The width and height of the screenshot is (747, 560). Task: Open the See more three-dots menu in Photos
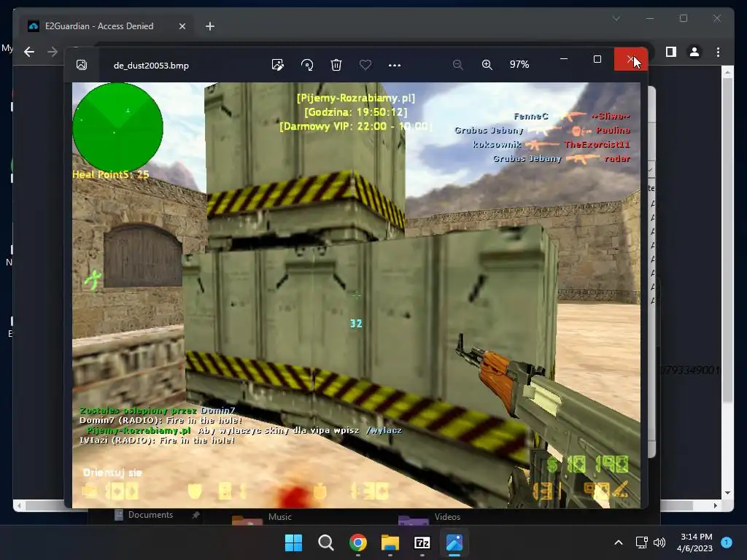pyautogui.click(x=395, y=65)
